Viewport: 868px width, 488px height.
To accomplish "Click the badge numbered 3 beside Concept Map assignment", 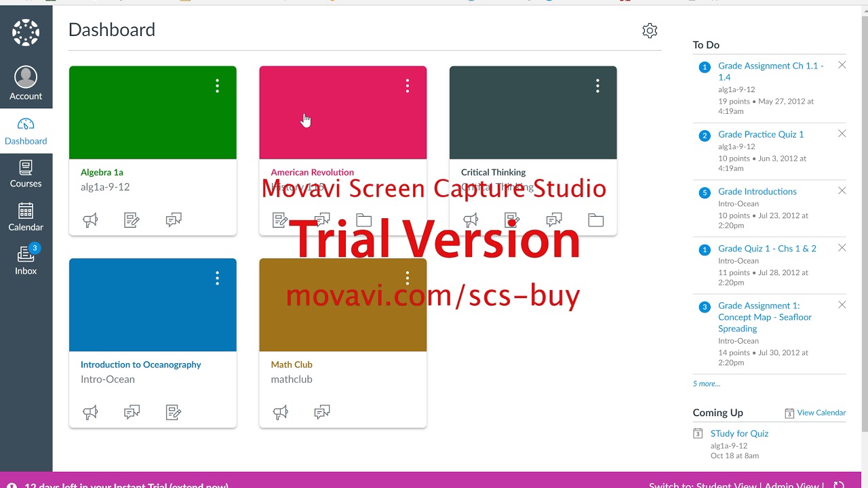I will point(705,307).
